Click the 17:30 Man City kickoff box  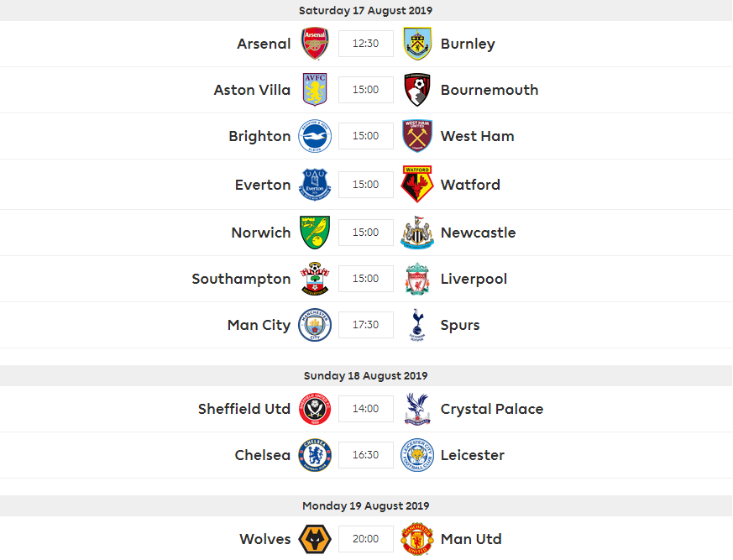366,325
